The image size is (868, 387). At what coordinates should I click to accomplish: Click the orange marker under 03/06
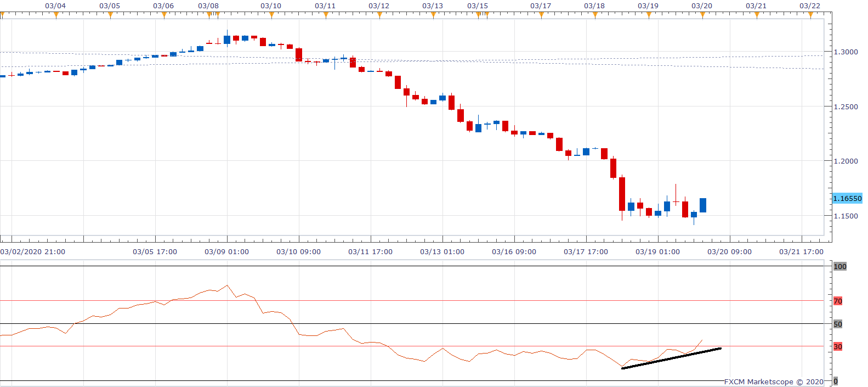click(x=164, y=15)
